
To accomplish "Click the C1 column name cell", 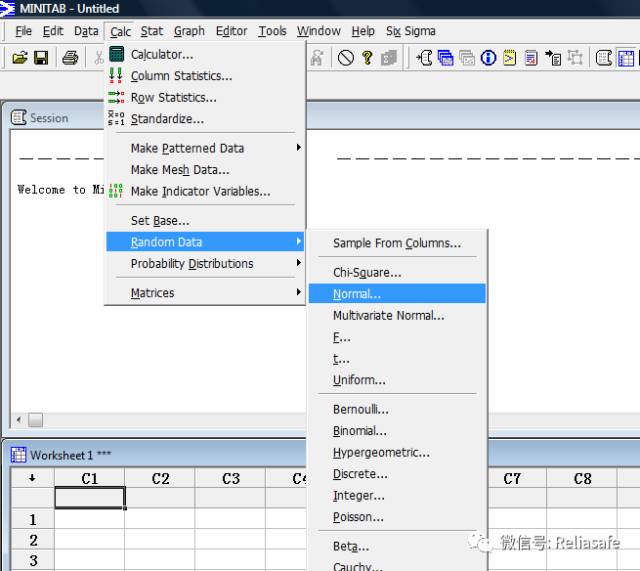I will [x=89, y=498].
